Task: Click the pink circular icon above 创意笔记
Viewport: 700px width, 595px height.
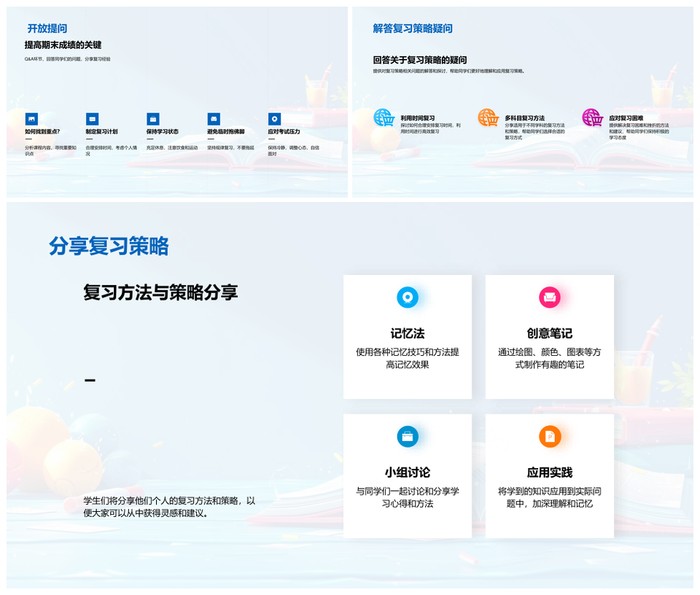Action: pyautogui.click(x=550, y=297)
